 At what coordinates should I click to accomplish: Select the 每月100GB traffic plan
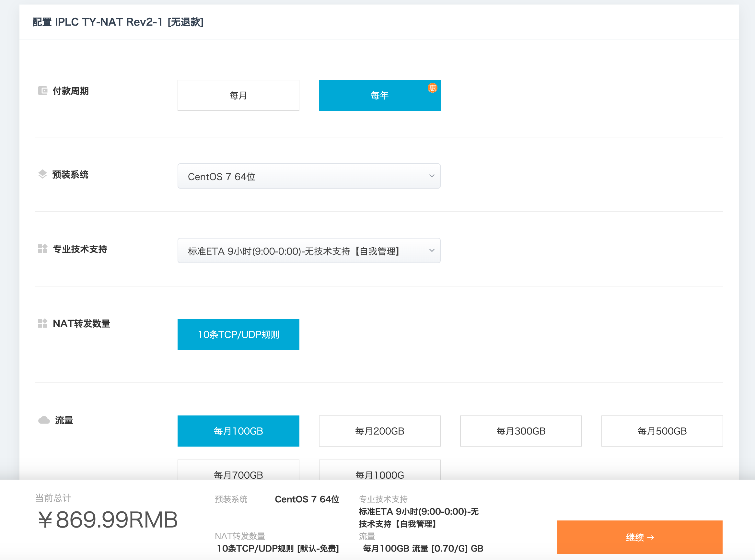click(238, 431)
